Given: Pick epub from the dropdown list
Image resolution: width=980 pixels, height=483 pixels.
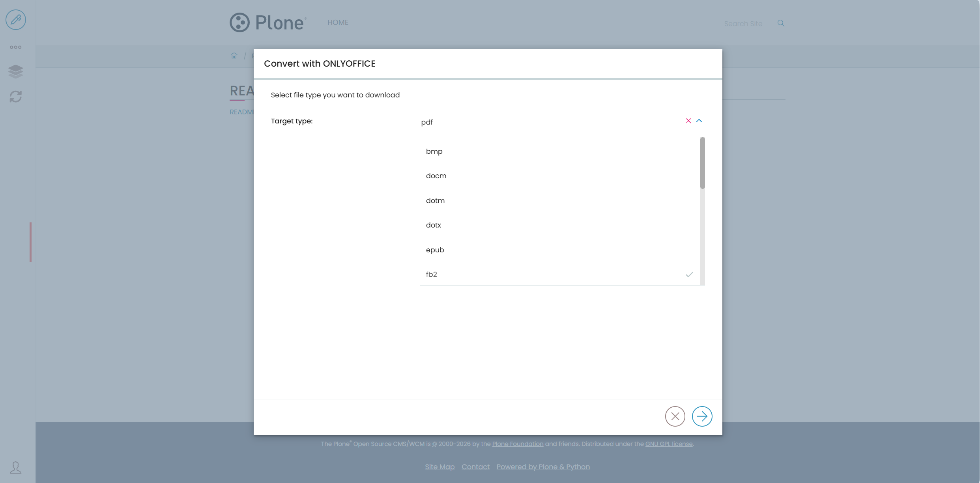Looking at the screenshot, I should pos(560,250).
